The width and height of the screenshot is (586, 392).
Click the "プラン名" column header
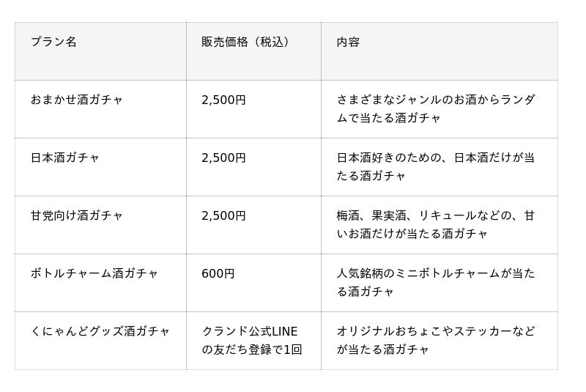tap(53, 42)
